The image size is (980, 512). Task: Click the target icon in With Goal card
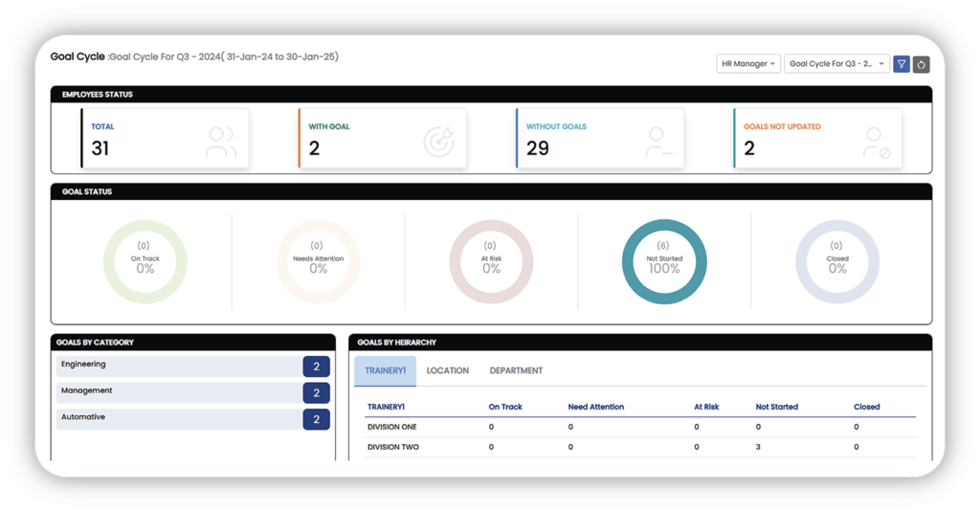click(x=439, y=142)
